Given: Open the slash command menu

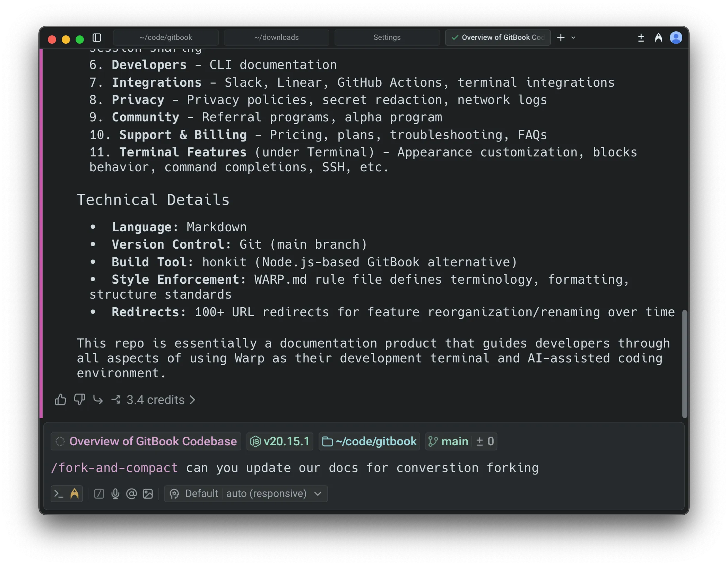Looking at the screenshot, I should coord(99,494).
